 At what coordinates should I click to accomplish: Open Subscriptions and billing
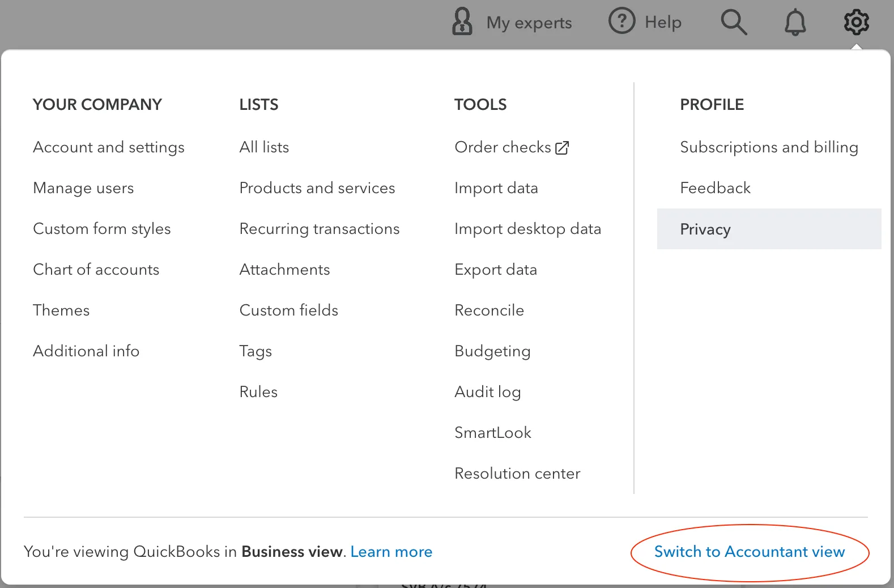coord(769,147)
